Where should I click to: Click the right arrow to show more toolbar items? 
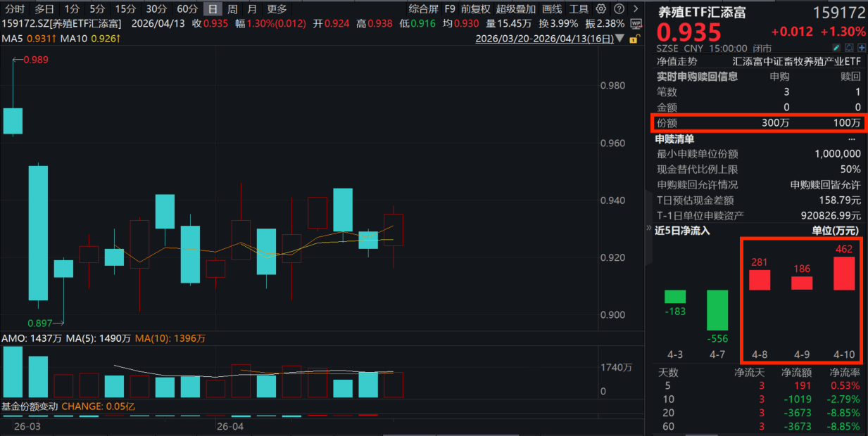[x=636, y=9]
